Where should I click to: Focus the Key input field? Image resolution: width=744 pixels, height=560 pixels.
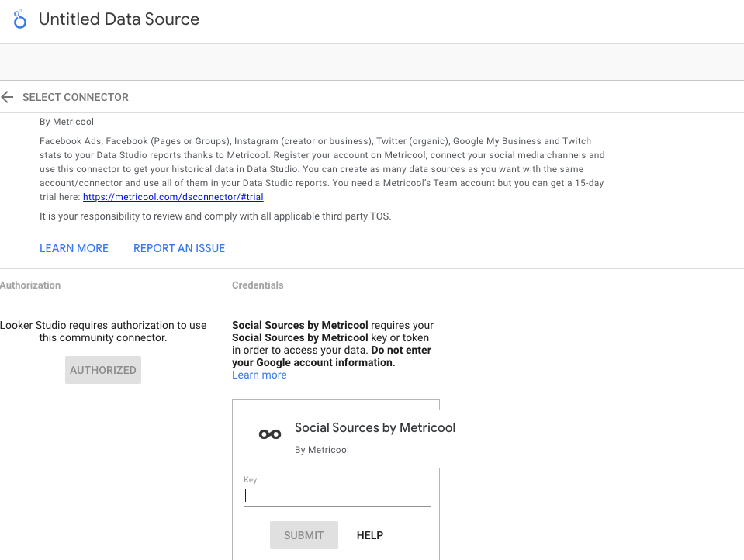click(337, 496)
